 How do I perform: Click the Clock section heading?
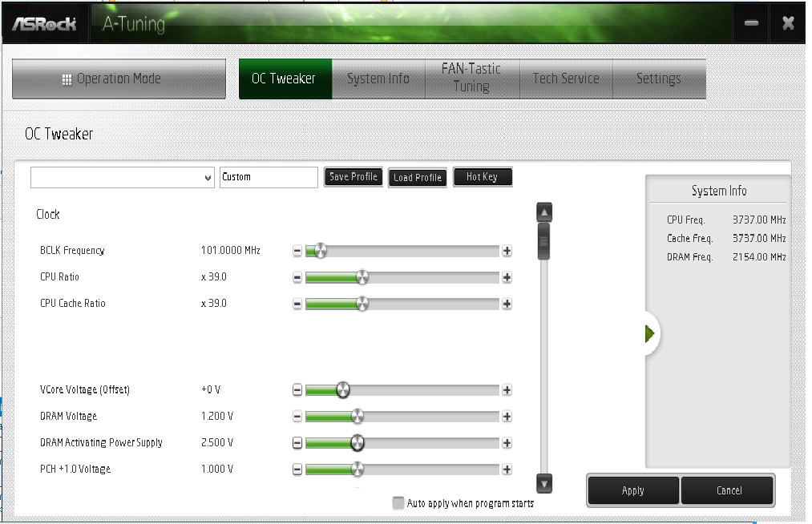point(47,215)
